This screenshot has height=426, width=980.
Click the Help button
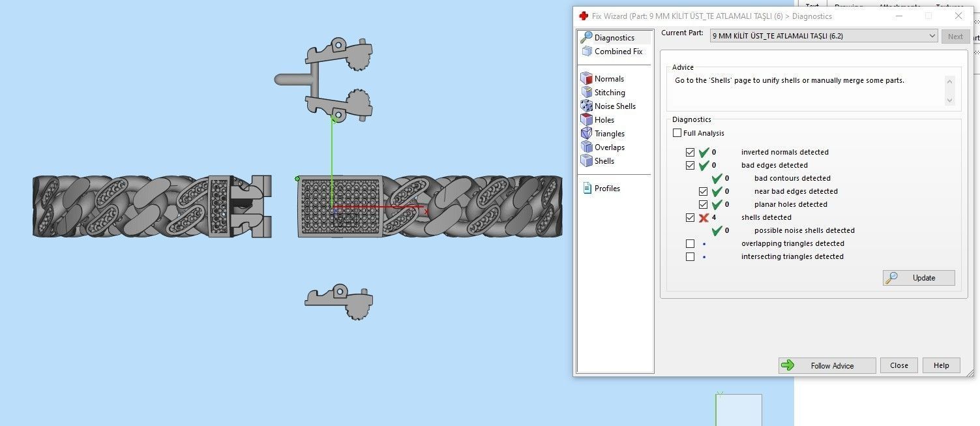coord(941,366)
